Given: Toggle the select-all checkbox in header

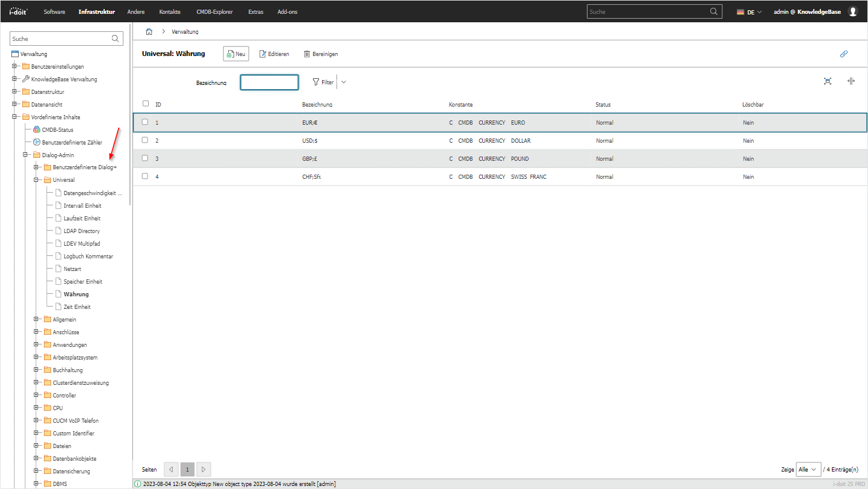Looking at the screenshot, I should pyautogui.click(x=145, y=104).
